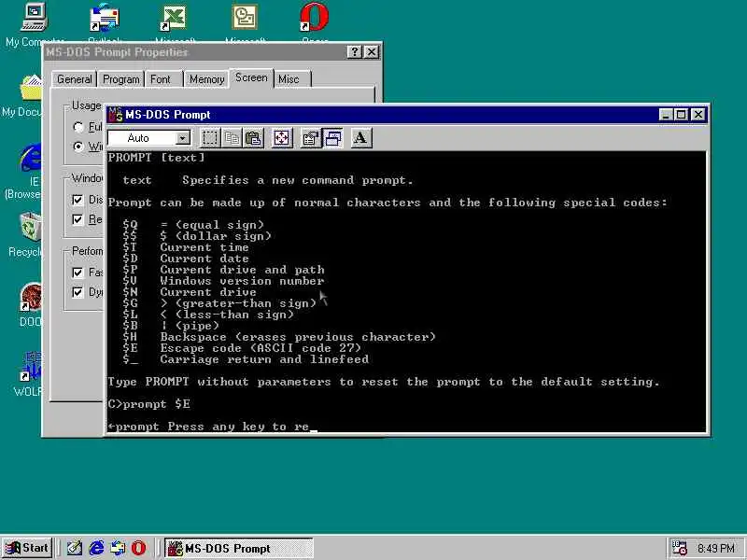747x560 pixels.
Task: Click the Copy toolbar icon
Action: coord(232,138)
